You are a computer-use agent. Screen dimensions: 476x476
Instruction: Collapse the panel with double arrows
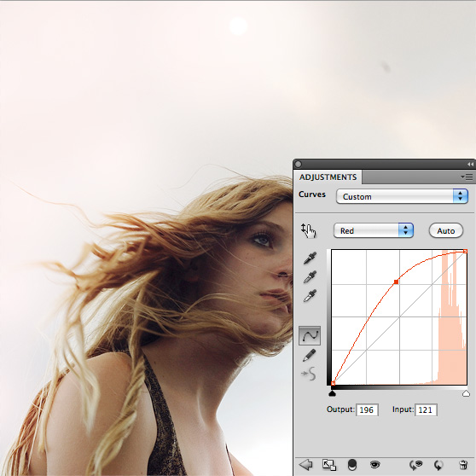pos(470,165)
